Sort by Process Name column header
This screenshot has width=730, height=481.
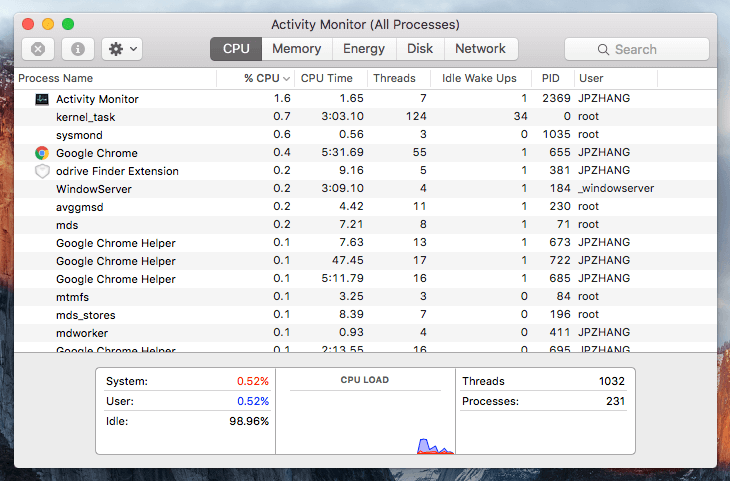tap(115, 78)
